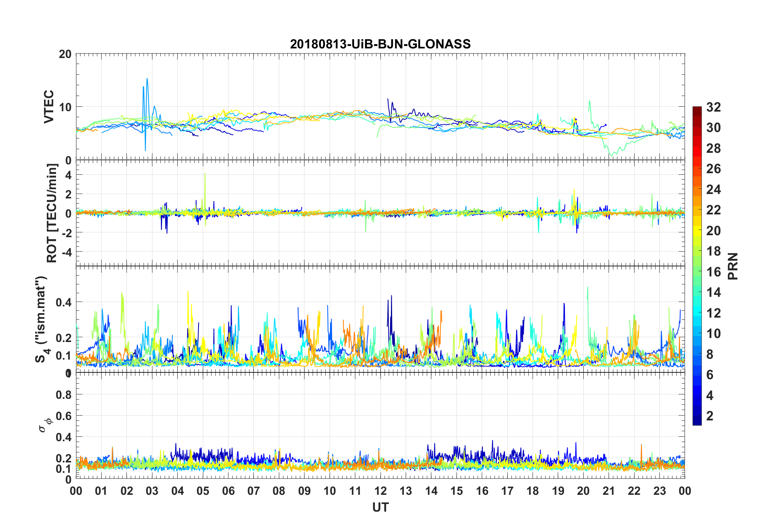This screenshot has height=532, width=761.
Task: Select ROT axis tick label -4
Action: [x=66, y=252]
